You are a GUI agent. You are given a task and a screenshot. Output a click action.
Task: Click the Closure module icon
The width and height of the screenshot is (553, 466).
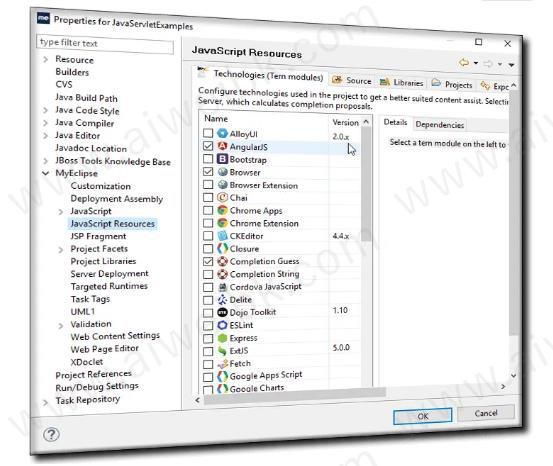[222, 248]
